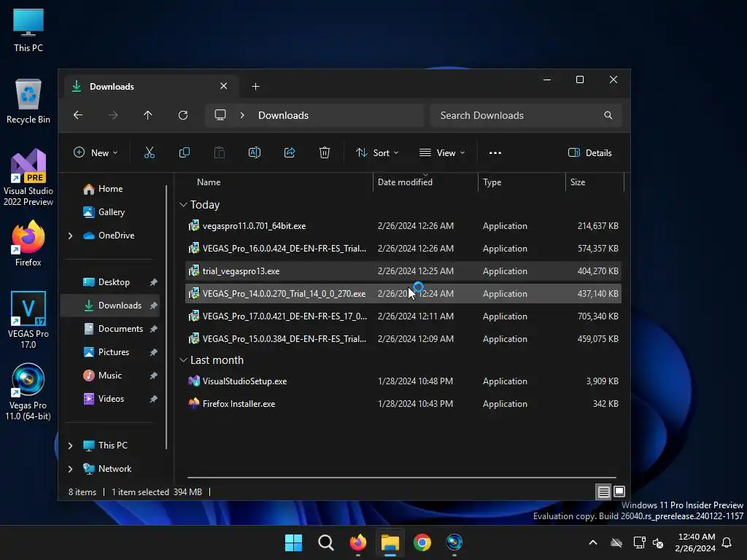The image size is (747, 560).
Task: Open the View dropdown menu
Action: (441, 153)
